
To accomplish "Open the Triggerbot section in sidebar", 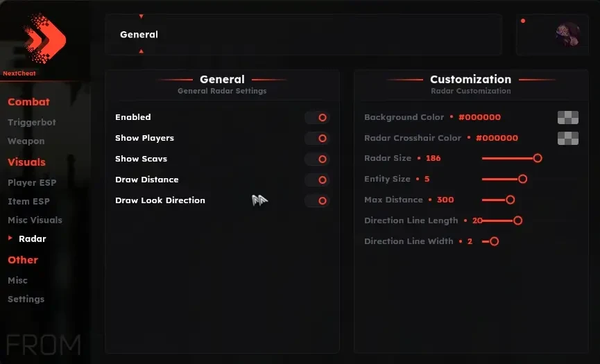I will (32, 122).
